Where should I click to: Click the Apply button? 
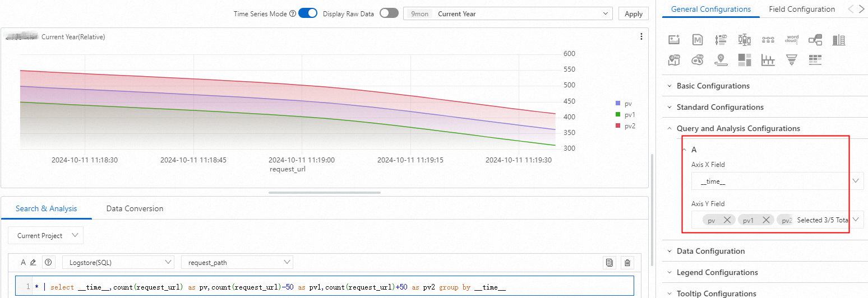(634, 14)
